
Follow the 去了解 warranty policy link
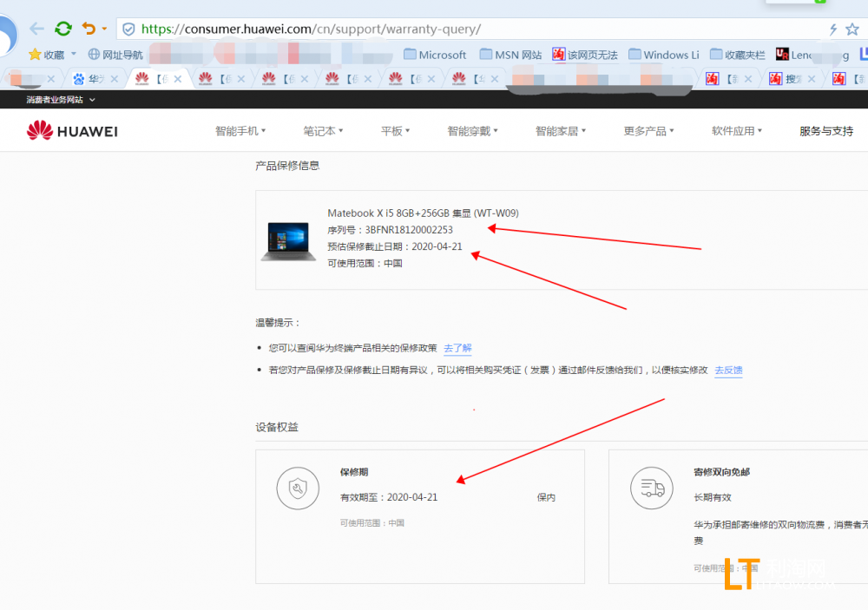[457, 348]
